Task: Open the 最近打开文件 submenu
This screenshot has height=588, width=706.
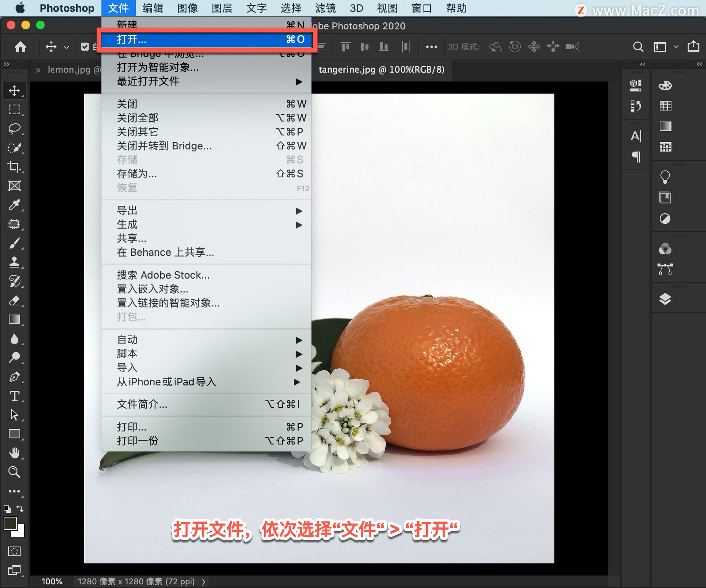Action: [148, 82]
